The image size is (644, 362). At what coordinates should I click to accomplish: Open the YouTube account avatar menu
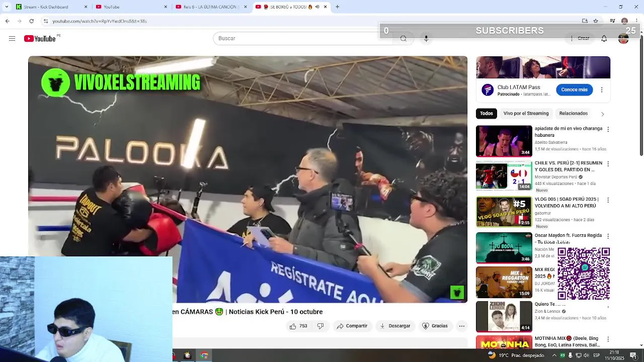pyautogui.click(x=623, y=39)
